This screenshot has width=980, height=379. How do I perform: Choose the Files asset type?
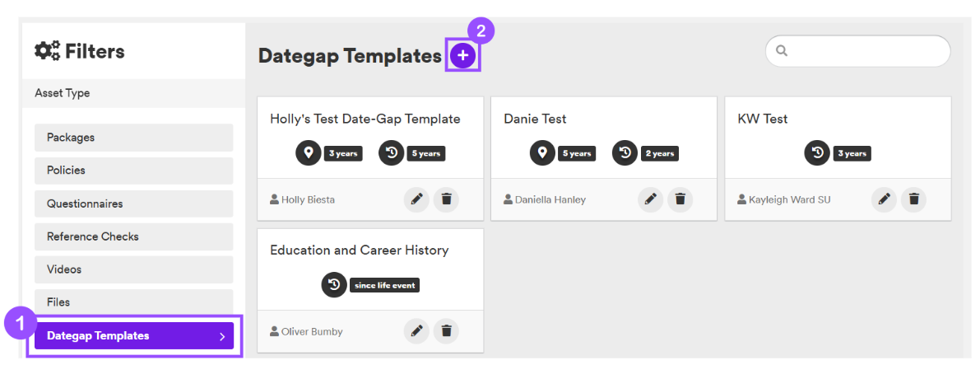pos(134,302)
